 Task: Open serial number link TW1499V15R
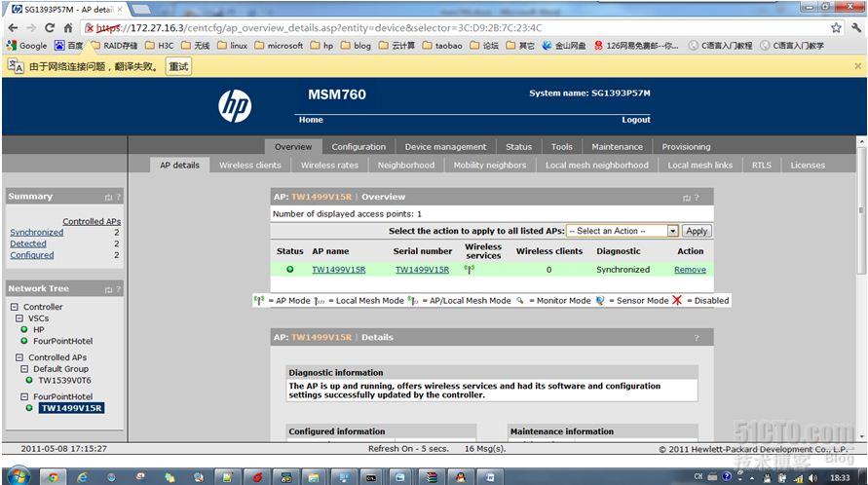click(422, 270)
